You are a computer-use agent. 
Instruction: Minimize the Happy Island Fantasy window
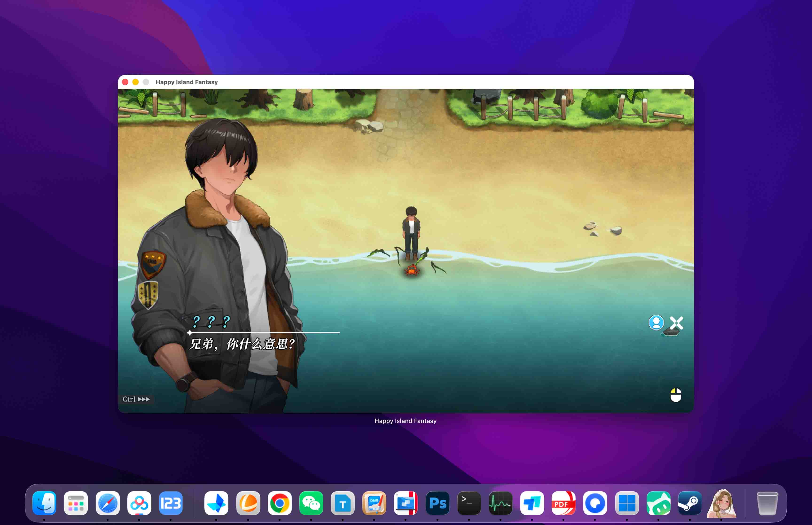pos(135,82)
